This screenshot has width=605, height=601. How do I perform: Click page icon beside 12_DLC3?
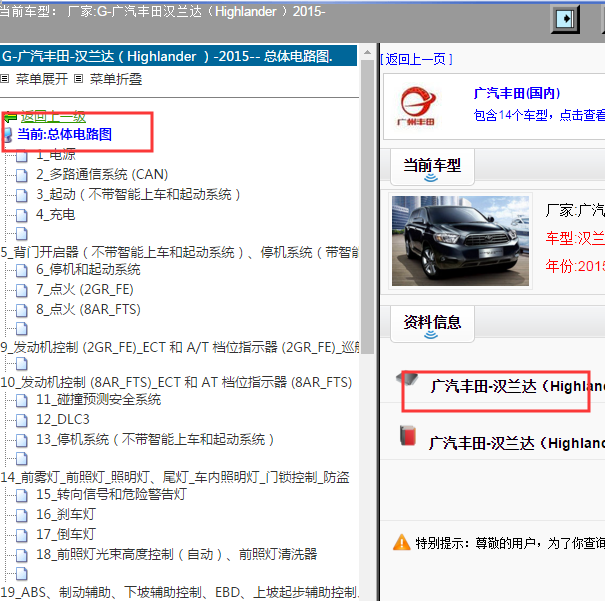pos(22,420)
